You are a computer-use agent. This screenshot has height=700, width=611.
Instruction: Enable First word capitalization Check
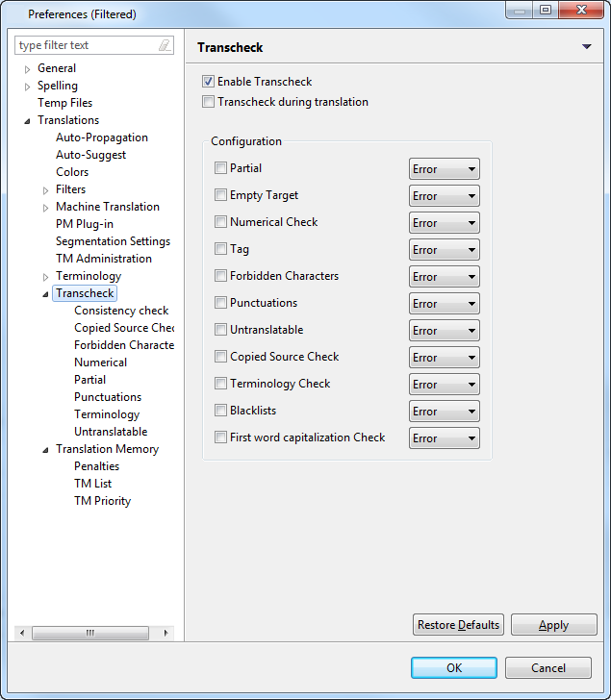point(220,437)
